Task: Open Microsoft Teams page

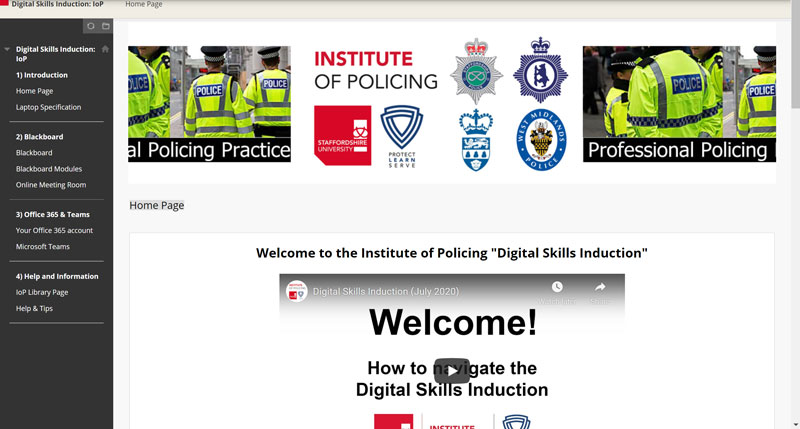Action: click(42, 246)
